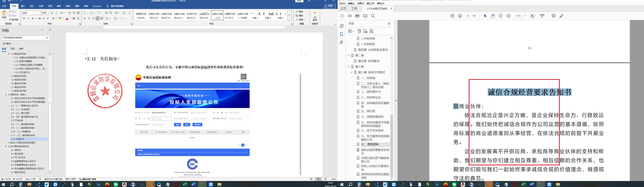Click the increase font size icon
Image resolution: width=644 pixels, height=187 pixels.
point(52,13)
